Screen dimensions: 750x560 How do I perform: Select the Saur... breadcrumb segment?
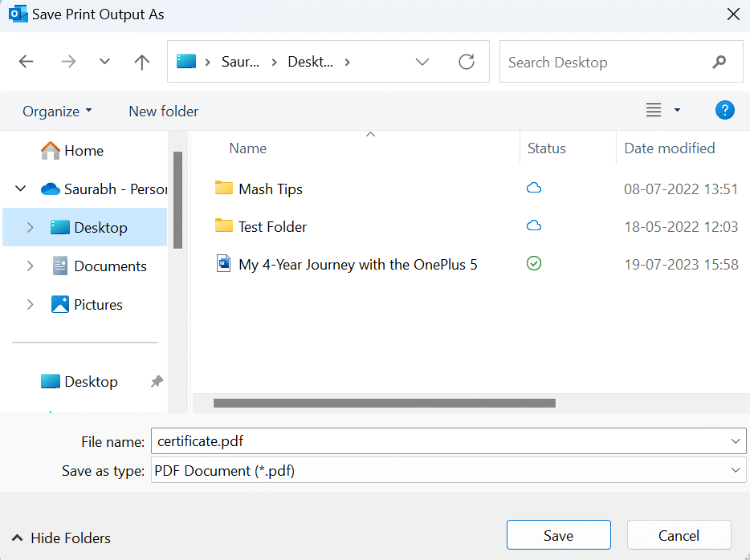coord(240,62)
